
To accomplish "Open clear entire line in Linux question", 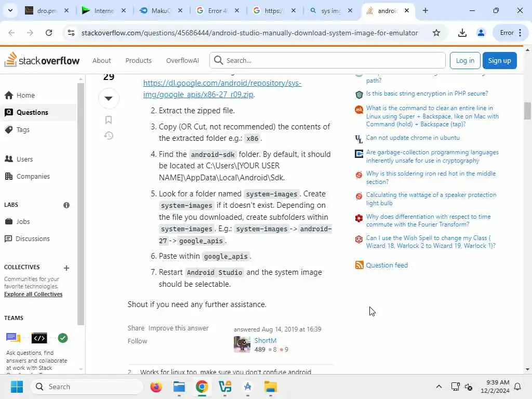I will point(432,116).
